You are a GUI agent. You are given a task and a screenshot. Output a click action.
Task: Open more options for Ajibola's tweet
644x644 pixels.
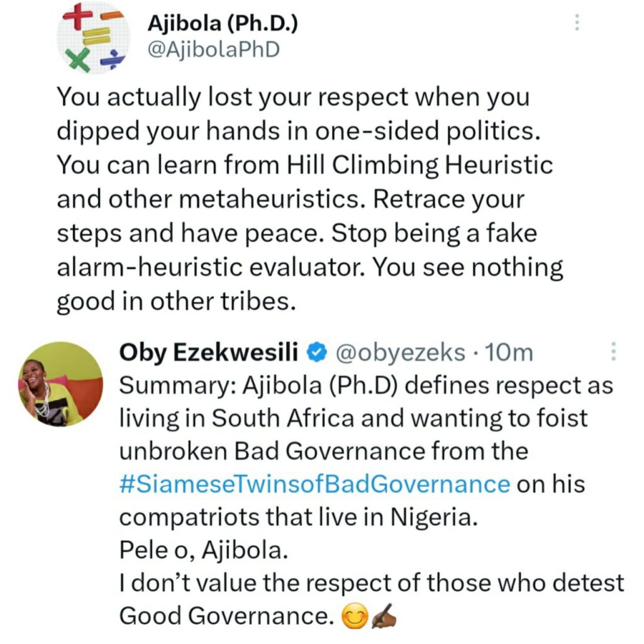(577, 23)
